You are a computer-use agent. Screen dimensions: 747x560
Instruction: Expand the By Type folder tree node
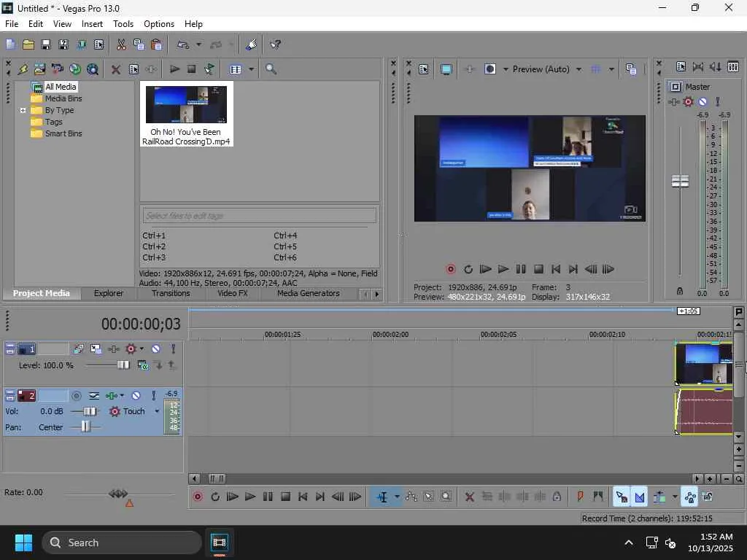tap(23, 111)
